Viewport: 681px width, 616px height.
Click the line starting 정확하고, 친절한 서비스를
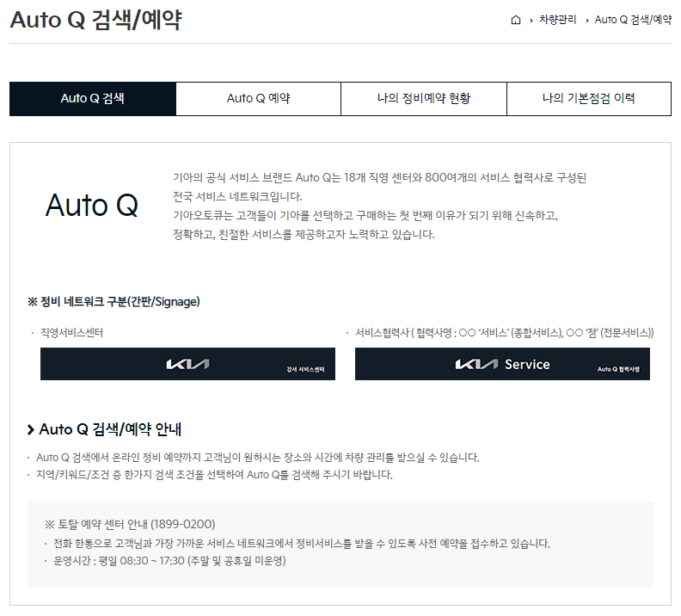[x=304, y=235]
